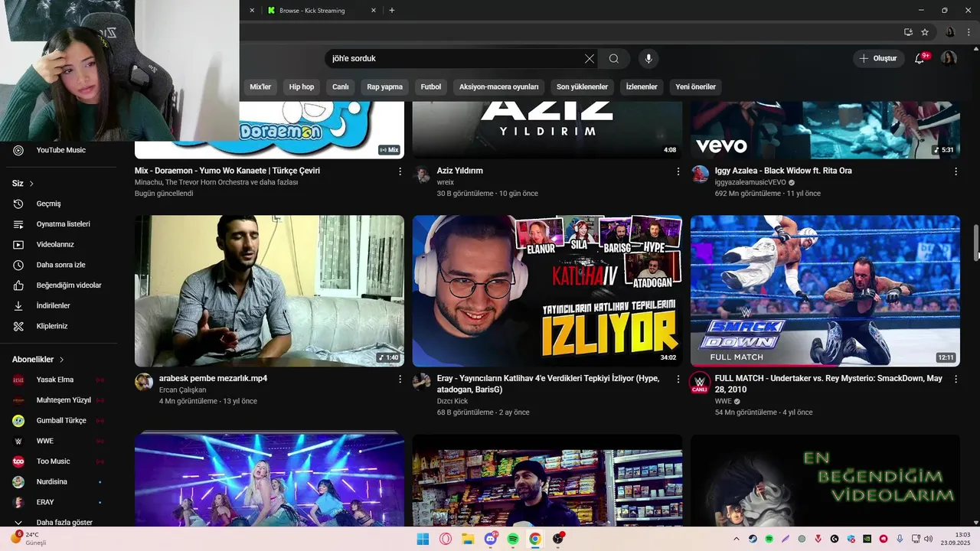Screen dimensions: 980x551
Task: Open the Yasak Elma subscription
Action: tap(60, 380)
